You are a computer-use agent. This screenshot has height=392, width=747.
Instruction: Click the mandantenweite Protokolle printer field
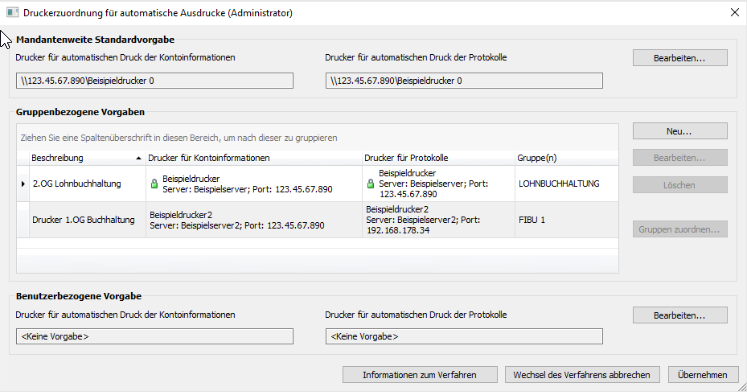click(x=464, y=80)
